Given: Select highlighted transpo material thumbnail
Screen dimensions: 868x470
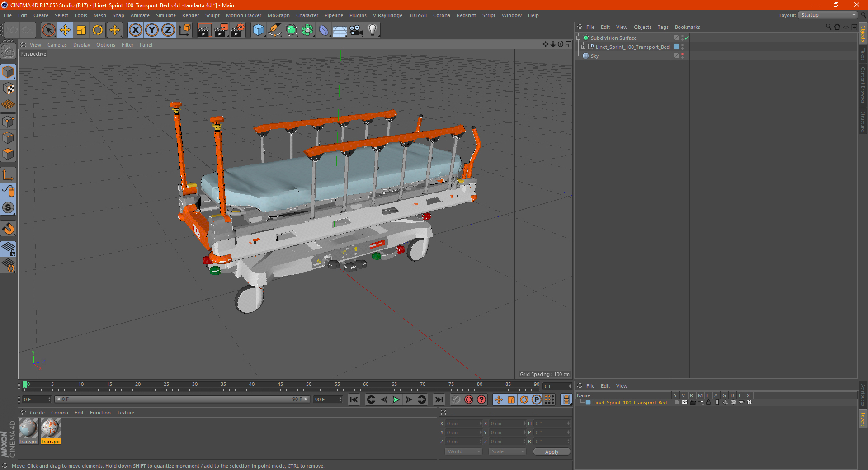Looking at the screenshot, I should (51, 431).
